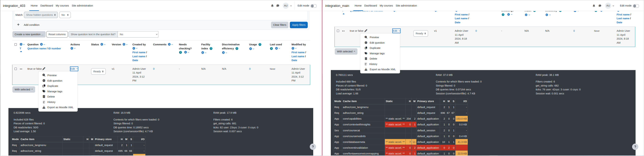Click AU user avatar in integration_403 window

(x=286, y=6)
